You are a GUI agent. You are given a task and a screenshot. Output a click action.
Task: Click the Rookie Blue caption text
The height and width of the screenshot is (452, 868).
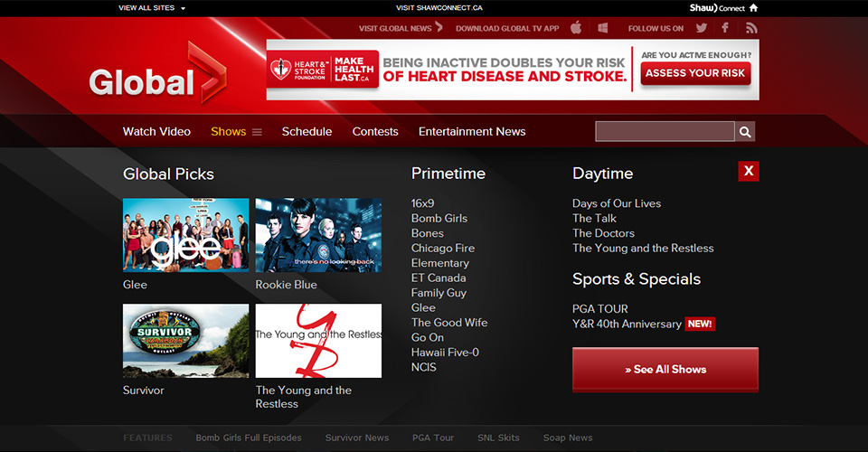[x=287, y=285]
